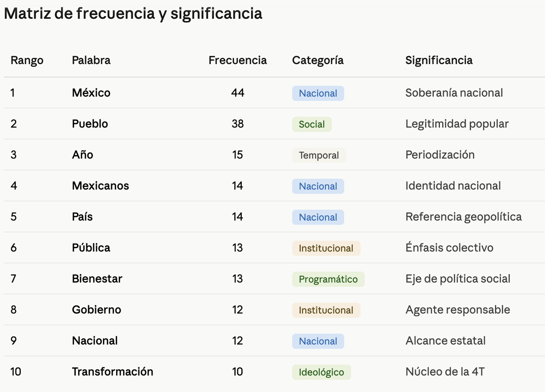Viewport: 545px width, 392px height.
Task: Select the Social category tag
Action: coord(312,124)
